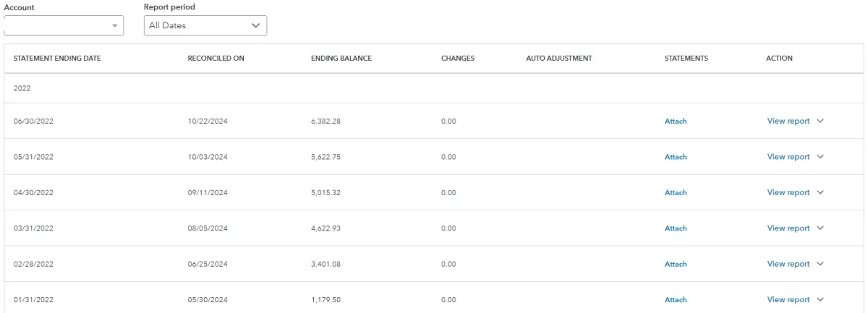Expand action chevron for 05/31/2022 row
This screenshot has height=313, width=868.
tap(820, 157)
